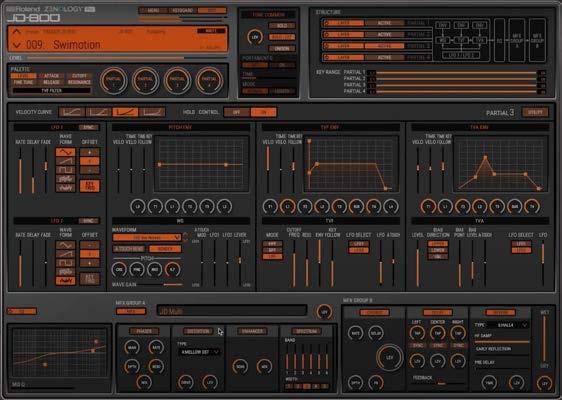This screenshot has height=400, width=562.
Task: Click the FINE TUNE palette button
Action: pyautogui.click(x=24, y=82)
